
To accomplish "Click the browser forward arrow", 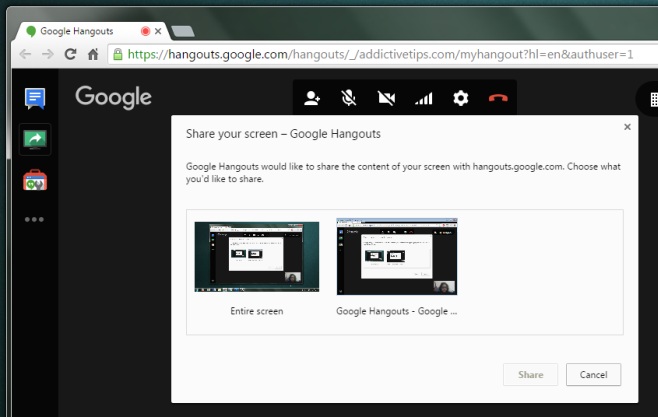I will [x=48, y=54].
